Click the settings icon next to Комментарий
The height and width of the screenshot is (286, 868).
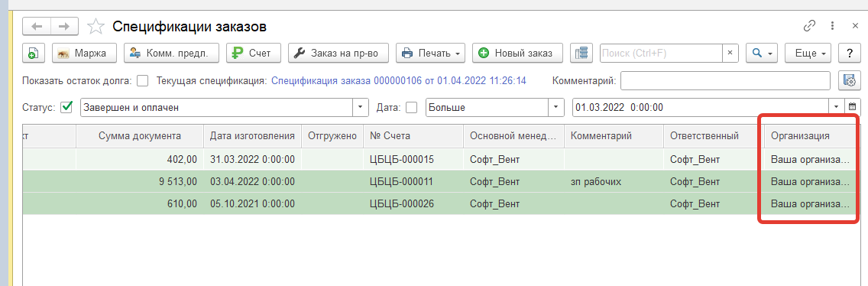[x=849, y=81]
